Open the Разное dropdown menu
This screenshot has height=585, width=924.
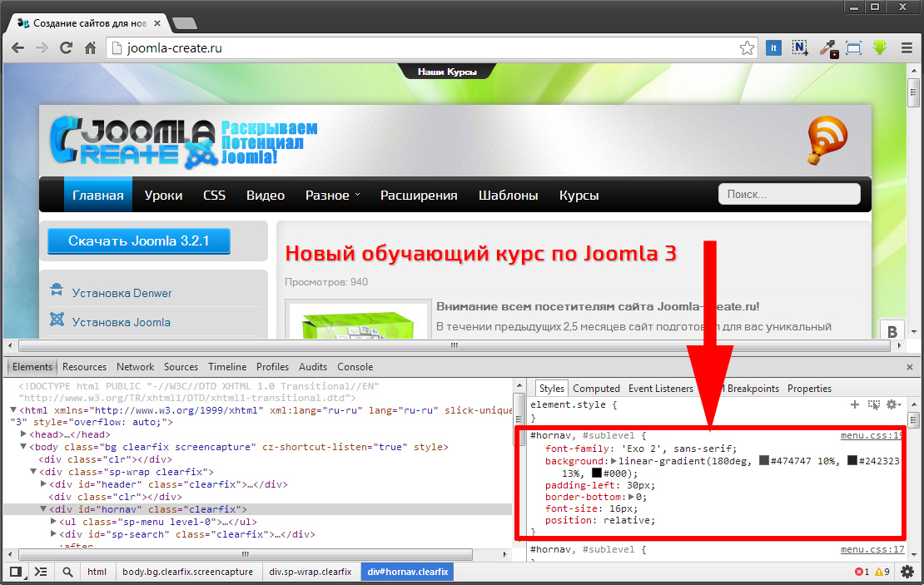[332, 196]
